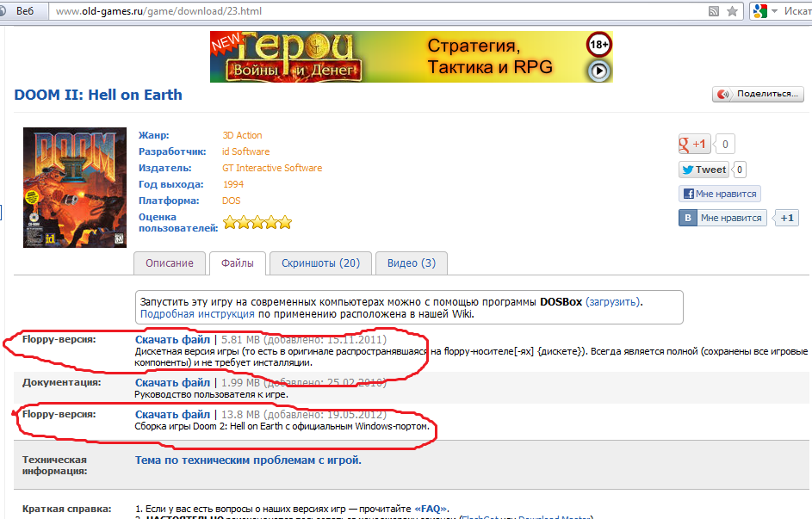Image resolution: width=812 pixels, height=519 pixels.
Task: Click the Веб label beside address bar
Action: pyautogui.click(x=24, y=11)
